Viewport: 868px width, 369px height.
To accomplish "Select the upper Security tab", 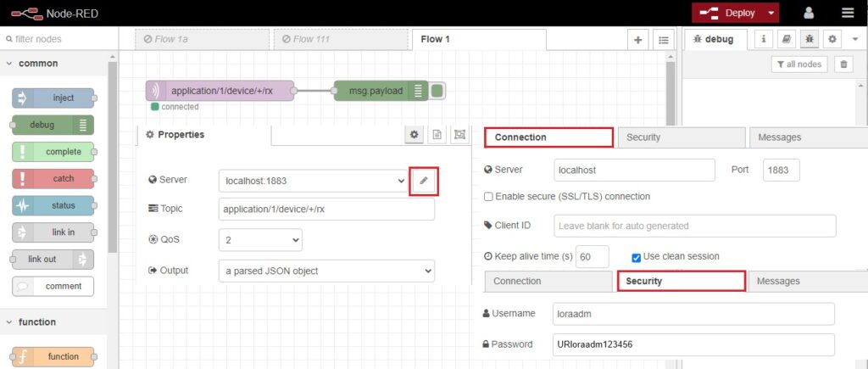I will tap(681, 137).
